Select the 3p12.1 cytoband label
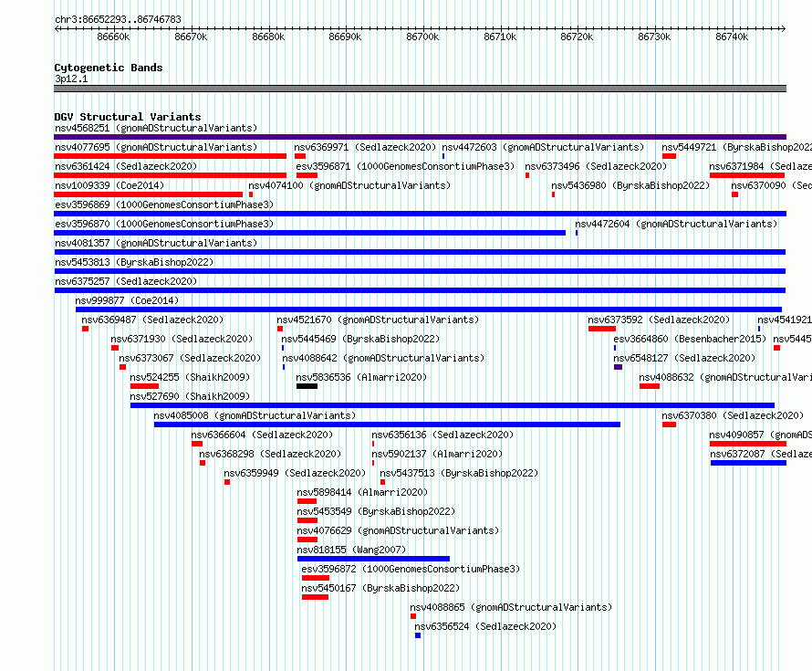This screenshot has width=812, height=671. pos(71,79)
